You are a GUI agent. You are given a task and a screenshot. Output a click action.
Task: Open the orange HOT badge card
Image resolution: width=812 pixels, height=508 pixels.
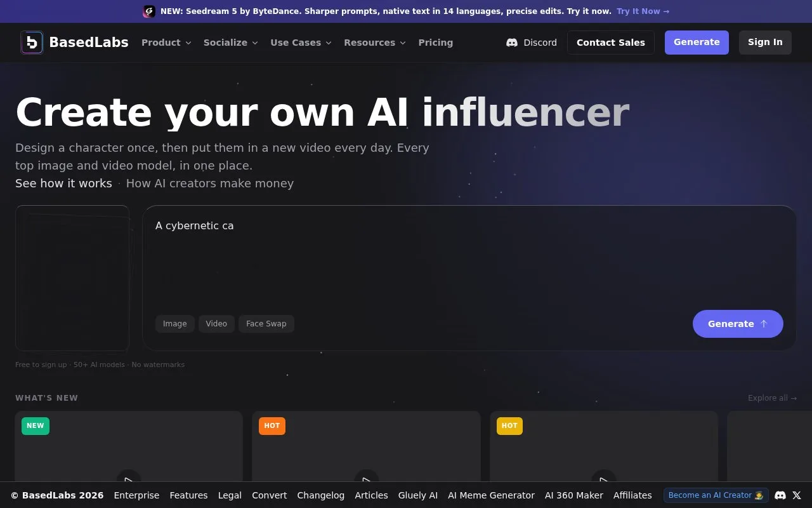pyautogui.click(x=366, y=448)
